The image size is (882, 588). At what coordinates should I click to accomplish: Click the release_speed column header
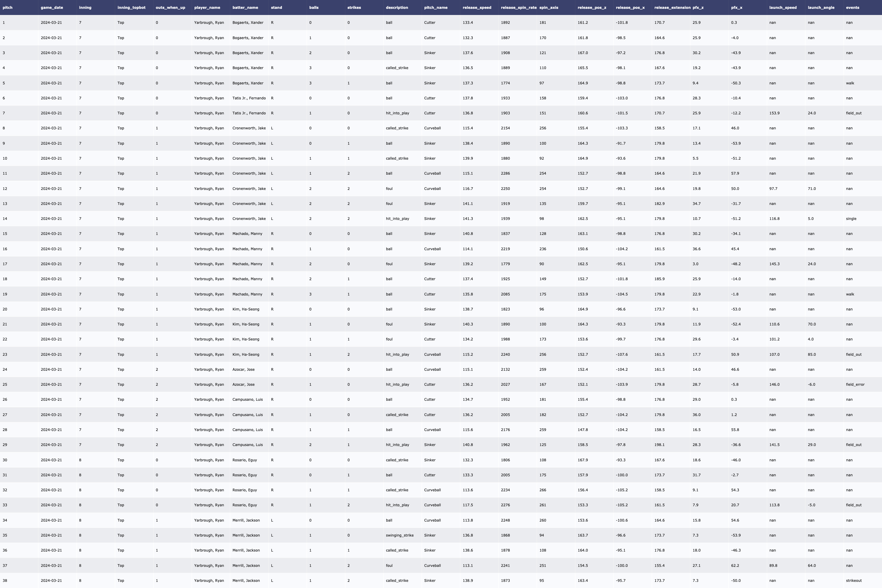[x=477, y=8]
